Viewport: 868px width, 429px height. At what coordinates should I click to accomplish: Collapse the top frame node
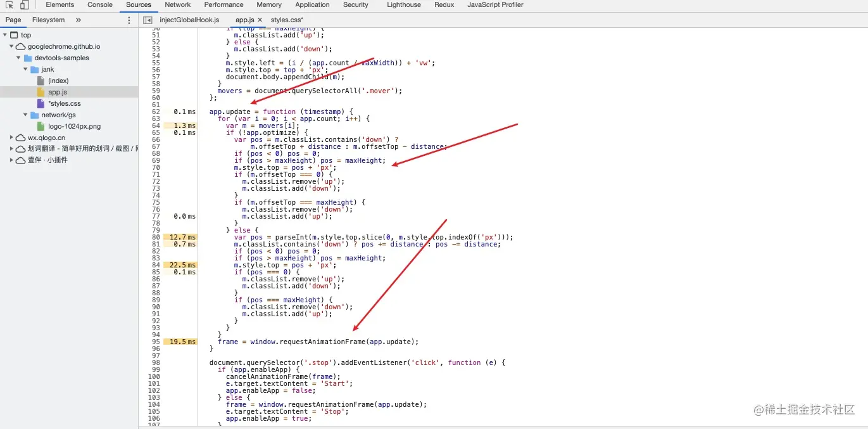point(6,35)
